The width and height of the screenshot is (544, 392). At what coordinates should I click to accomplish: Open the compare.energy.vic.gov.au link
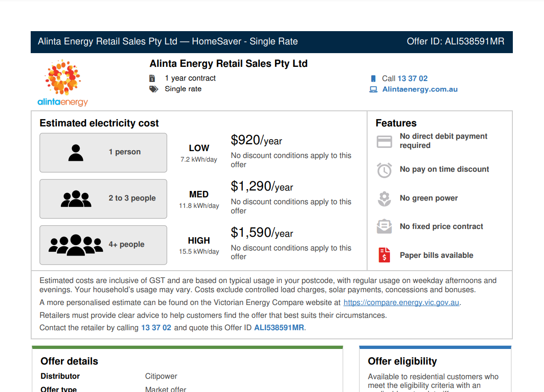(x=401, y=303)
